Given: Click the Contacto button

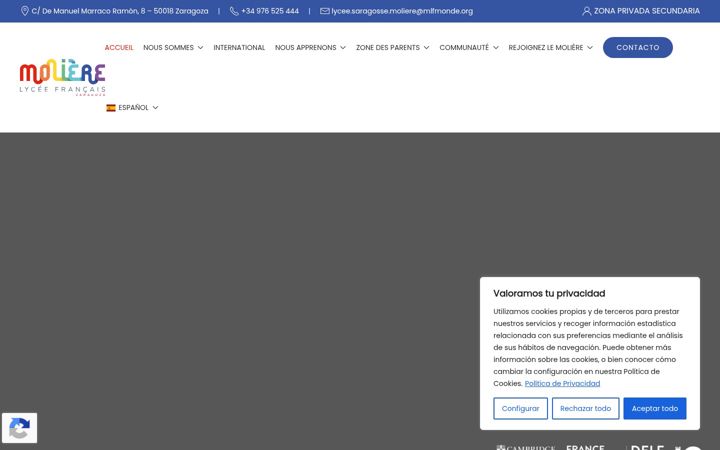Looking at the screenshot, I should click(637, 47).
